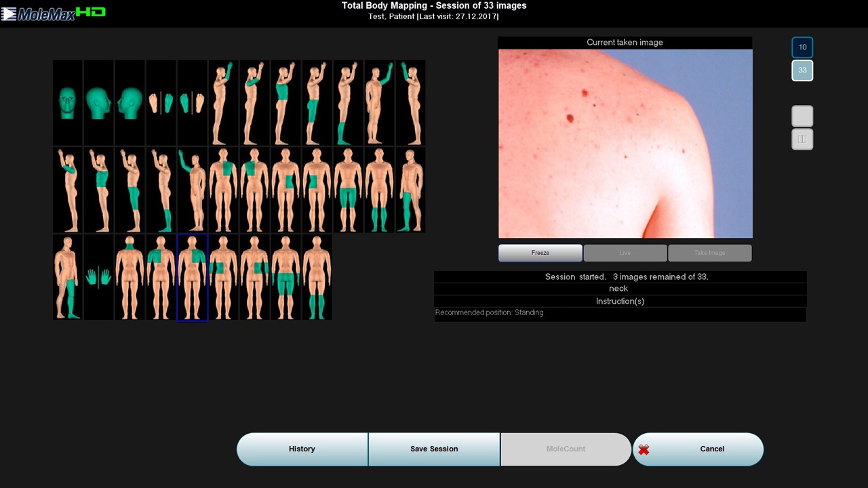Open the History view

302,449
